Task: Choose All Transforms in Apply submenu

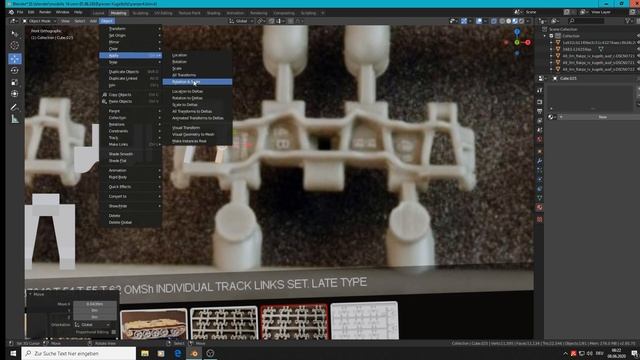Action: (x=198, y=75)
